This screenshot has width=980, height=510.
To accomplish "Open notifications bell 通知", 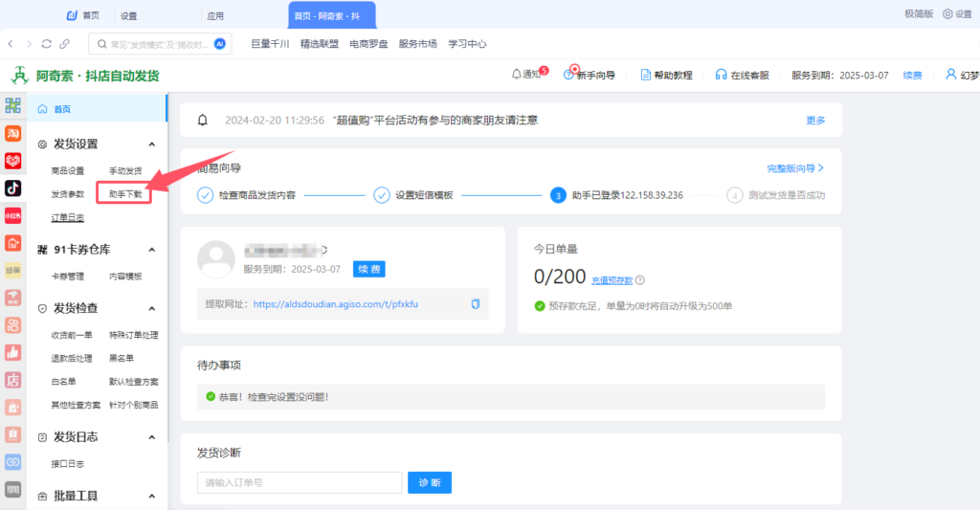I will (x=529, y=75).
